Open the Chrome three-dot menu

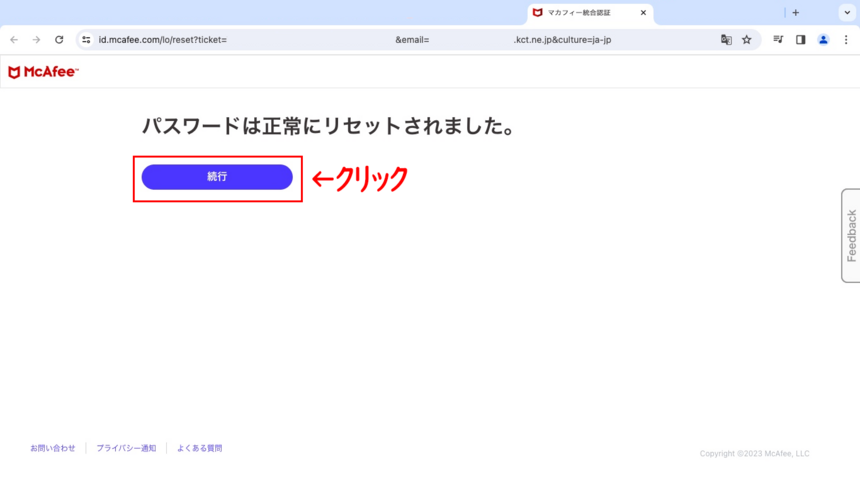[846, 40]
